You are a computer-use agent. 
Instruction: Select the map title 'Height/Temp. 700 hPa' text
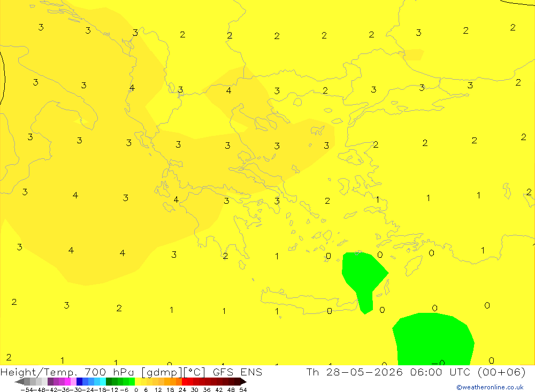tap(68, 372)
